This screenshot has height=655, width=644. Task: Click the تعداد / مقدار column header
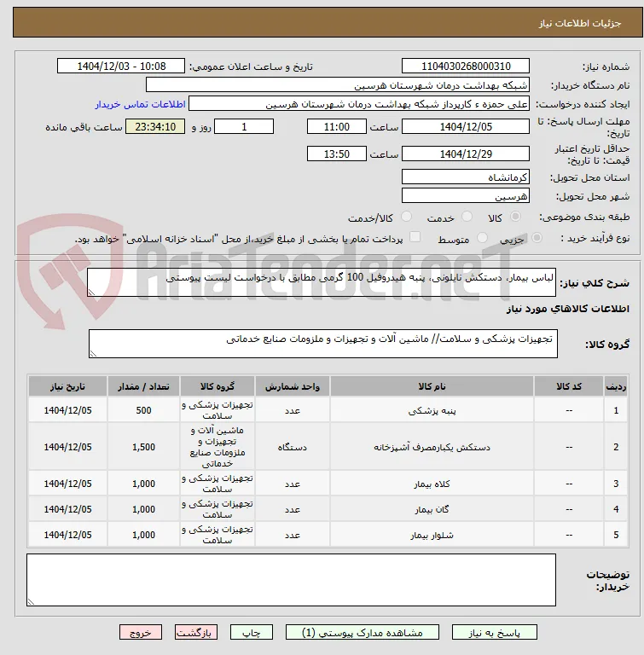point(143,386)
